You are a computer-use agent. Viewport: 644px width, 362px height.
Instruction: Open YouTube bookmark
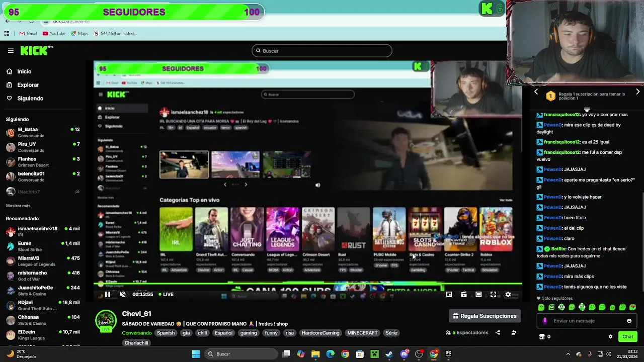pyautogui.click(x=54, y=33)
